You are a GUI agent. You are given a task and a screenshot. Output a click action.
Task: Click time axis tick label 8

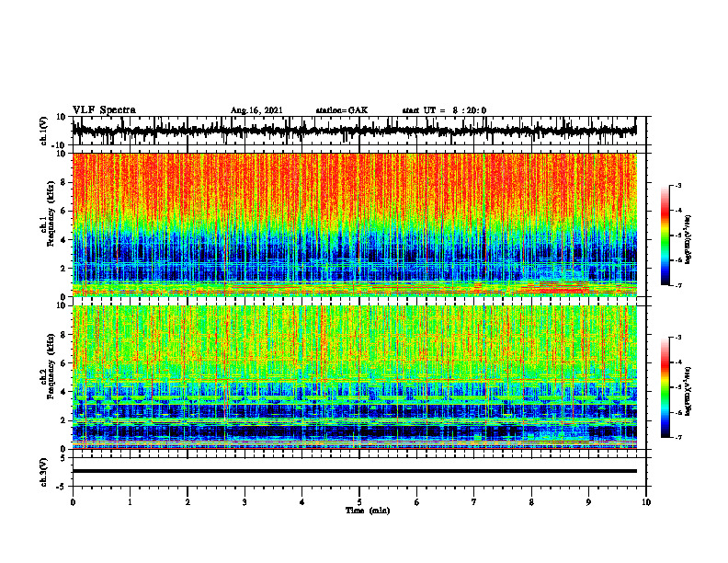[531, 502]
